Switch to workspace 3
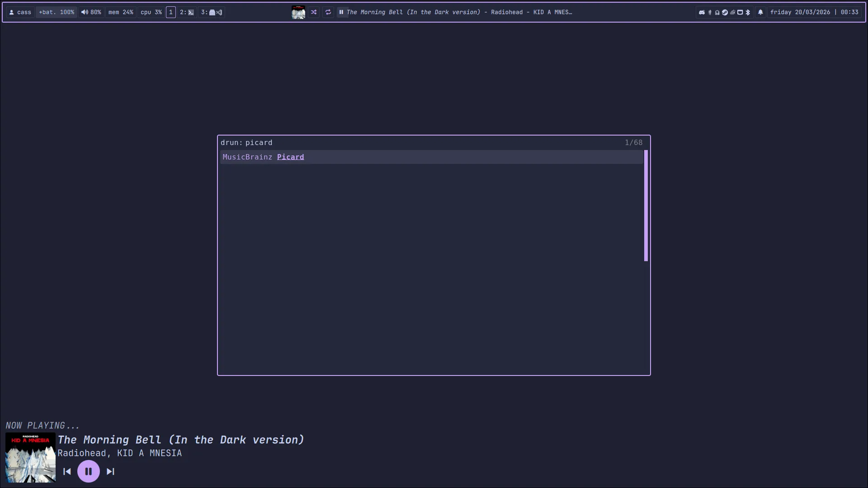The width and height of the screenshot is (868, 488). click(x=211, y=12)
